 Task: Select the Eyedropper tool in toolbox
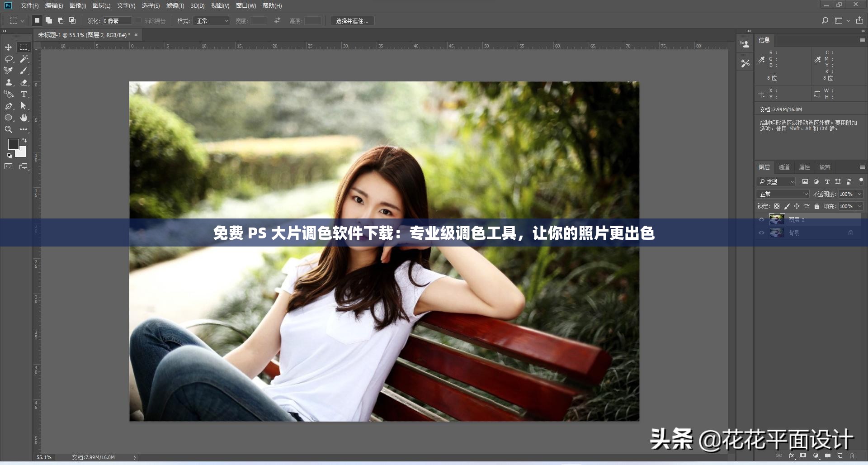[9, 71]
